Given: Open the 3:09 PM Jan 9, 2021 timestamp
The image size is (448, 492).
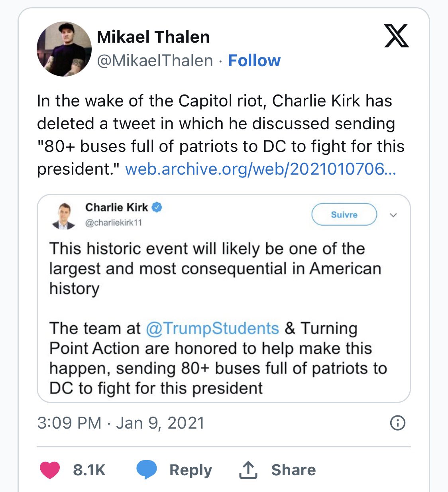Looking at the screenshot, I should [121, 423].
